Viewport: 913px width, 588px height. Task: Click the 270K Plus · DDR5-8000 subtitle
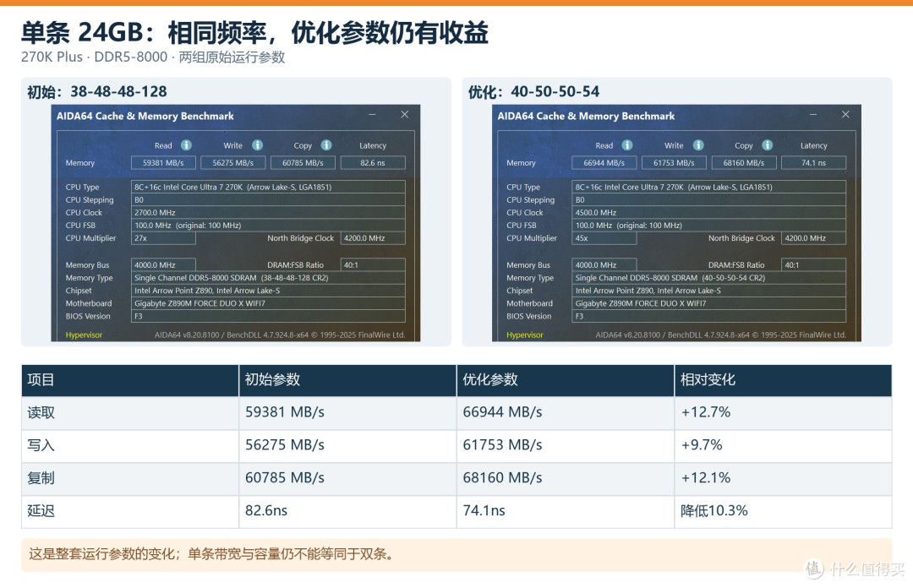[152, 57]
